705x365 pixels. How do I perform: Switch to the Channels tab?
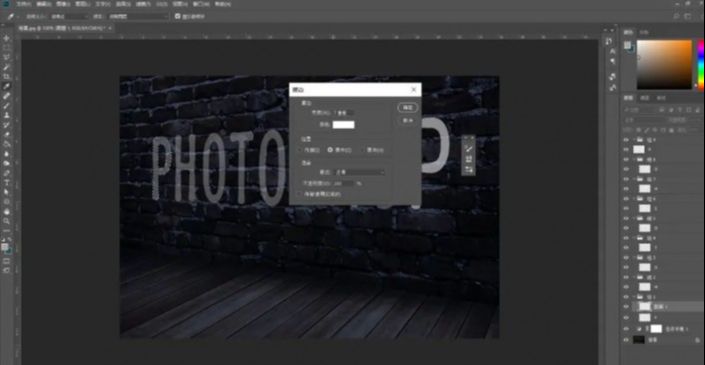pyautogui.click(x=645, y=98)
